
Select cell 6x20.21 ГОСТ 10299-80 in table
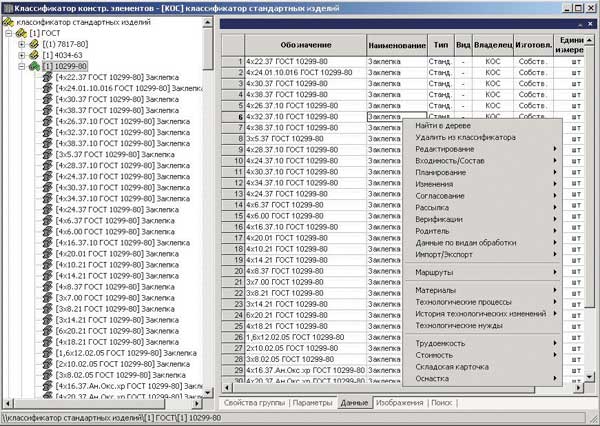(x=305, y=315)
